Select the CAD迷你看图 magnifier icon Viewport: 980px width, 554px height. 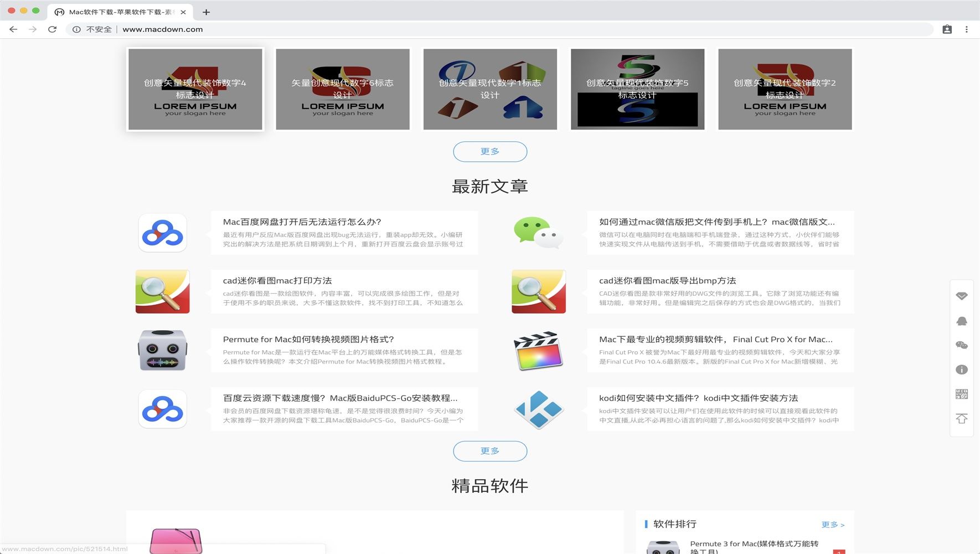[x=162, y=291]
